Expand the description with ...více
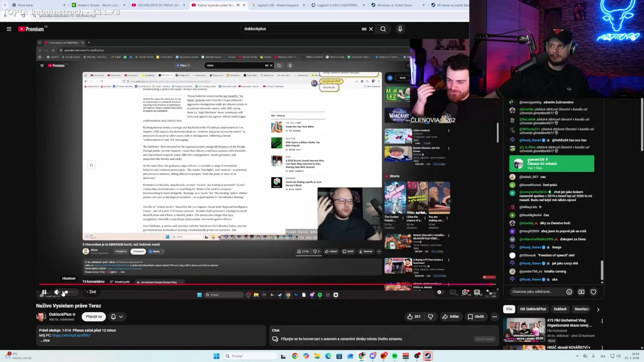The height and width of the screenshot is (362, 644). 45,340
